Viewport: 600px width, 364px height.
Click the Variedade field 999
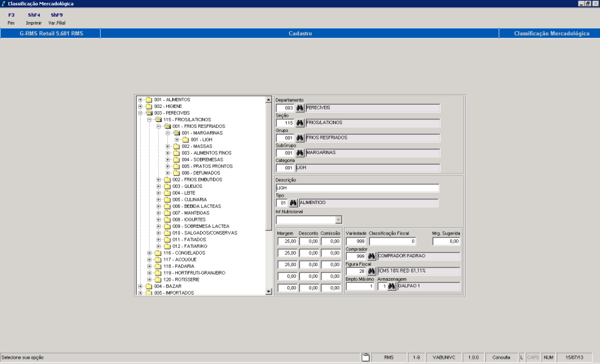pos(356,241)
